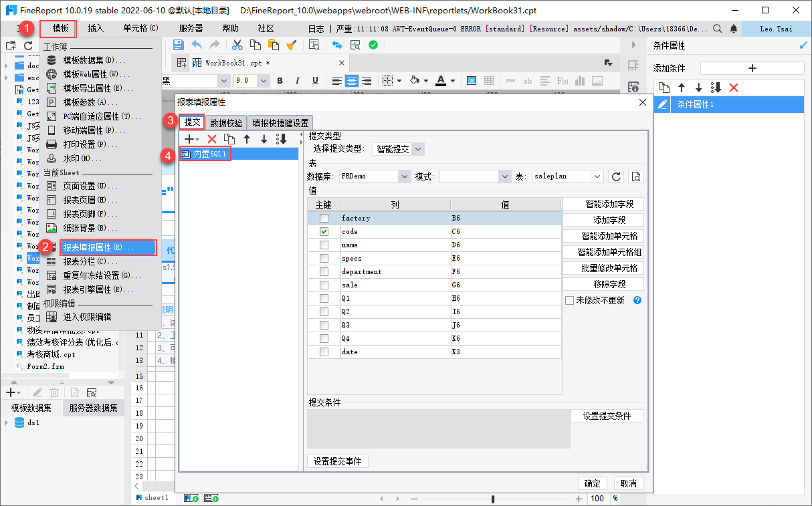The width and height of the screenshot is (812, 506).
Task: Open the font color dropdown arrow
Action: (453, 81)
